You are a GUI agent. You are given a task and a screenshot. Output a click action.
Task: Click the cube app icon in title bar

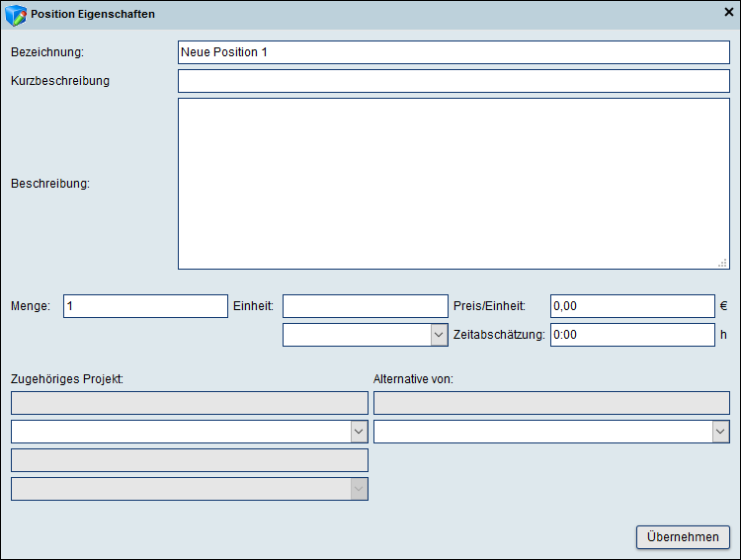[17, 15]
